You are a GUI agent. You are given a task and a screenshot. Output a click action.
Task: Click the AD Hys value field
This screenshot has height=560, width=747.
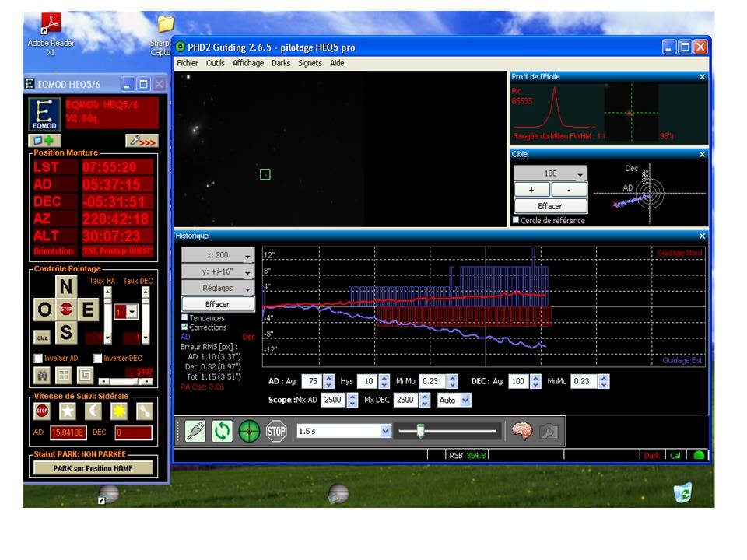[x=368, y=381]
